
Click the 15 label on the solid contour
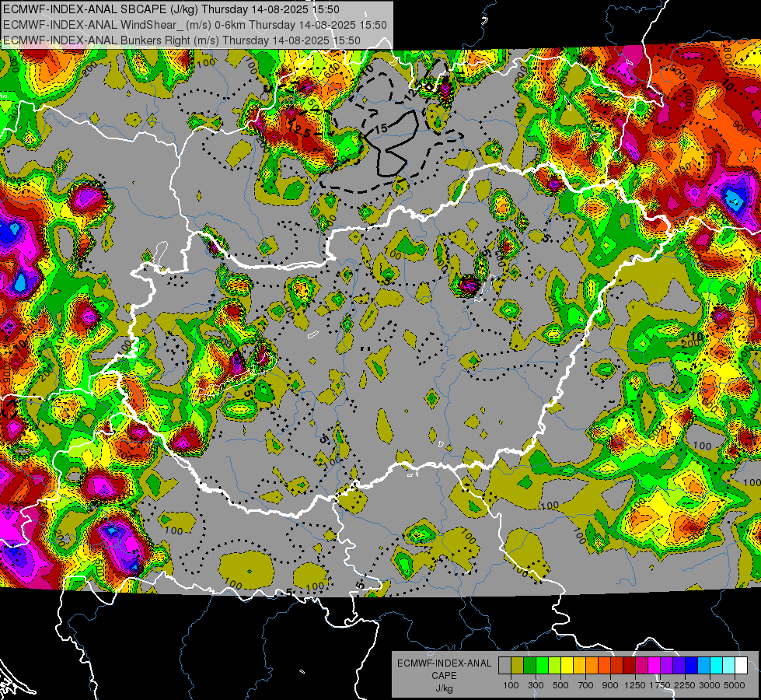[382, 128]
